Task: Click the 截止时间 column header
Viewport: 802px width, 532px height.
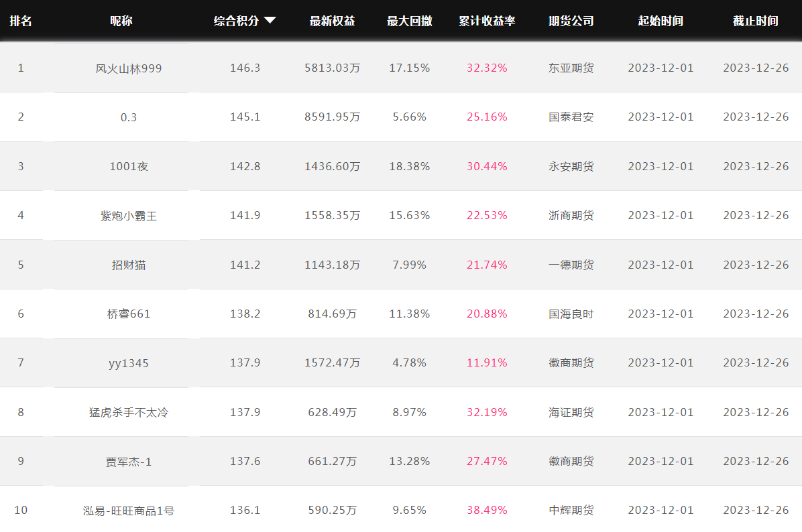Action: point(756,21)
